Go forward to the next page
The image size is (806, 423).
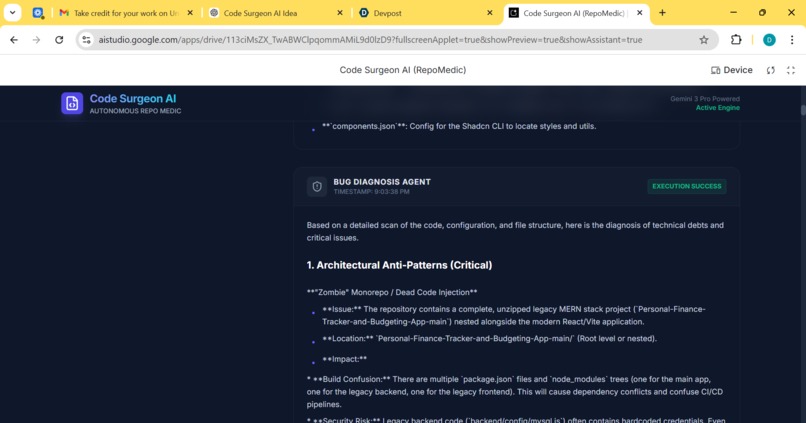tap(36, 40)
